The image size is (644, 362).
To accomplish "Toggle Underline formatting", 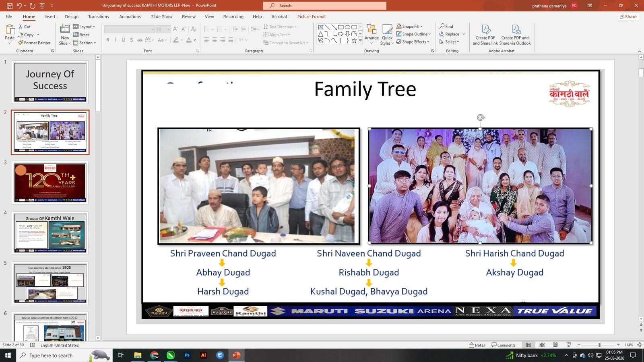I will click(124, 40).
